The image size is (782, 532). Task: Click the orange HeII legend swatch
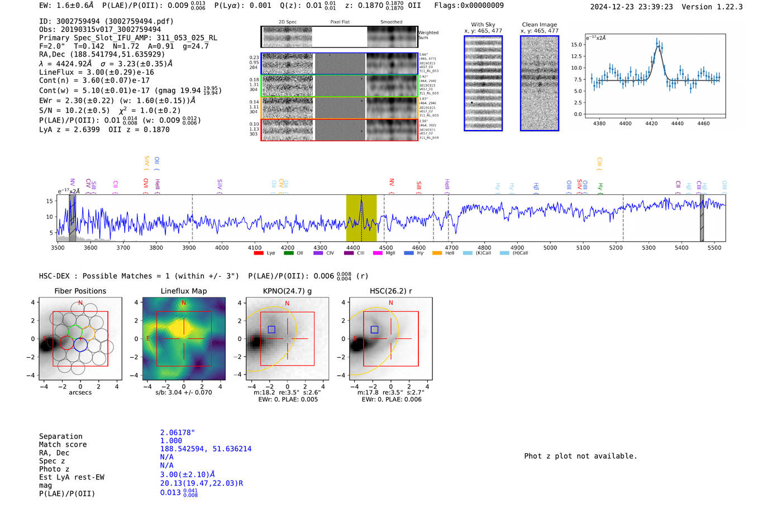pos(437,253)
